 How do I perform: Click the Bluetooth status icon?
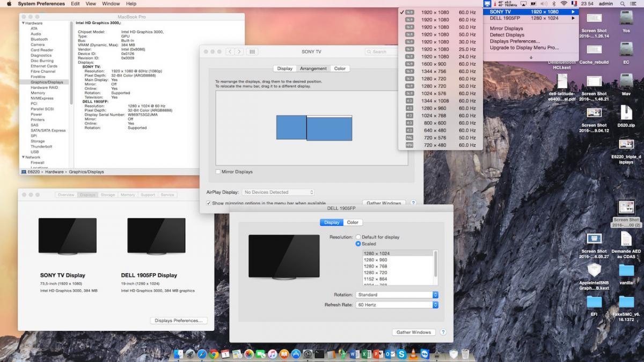553,3
